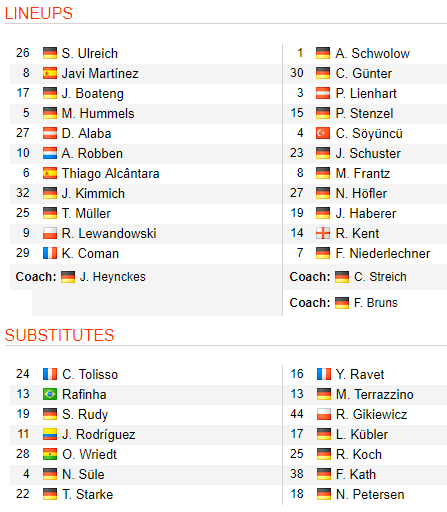Select F. Niederlechner in the lineup
Viewport: 447px width, 512px height.
383,253
